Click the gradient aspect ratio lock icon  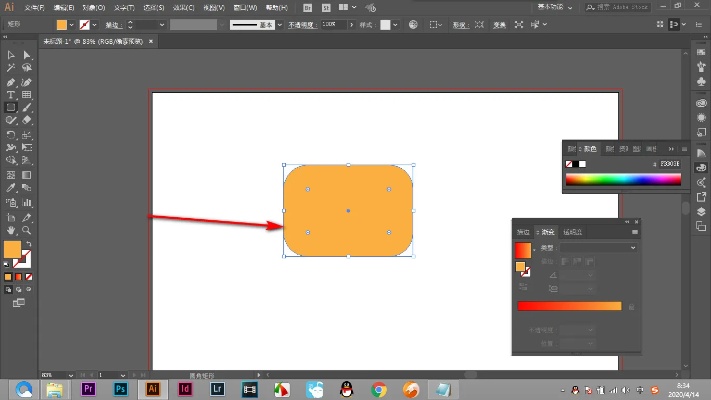click(553, 288)
